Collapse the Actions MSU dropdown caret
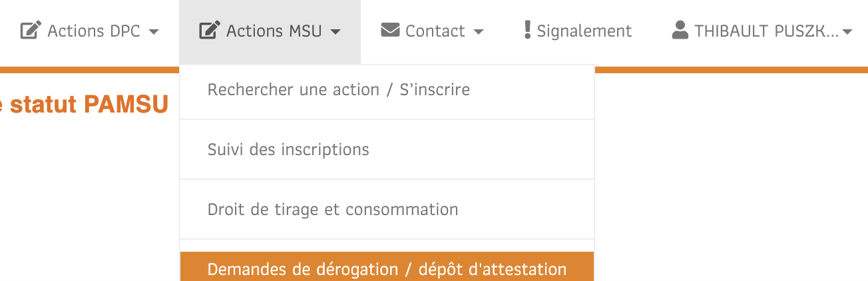The height and width of the screenshot is (281, 868). click(335, 32)
